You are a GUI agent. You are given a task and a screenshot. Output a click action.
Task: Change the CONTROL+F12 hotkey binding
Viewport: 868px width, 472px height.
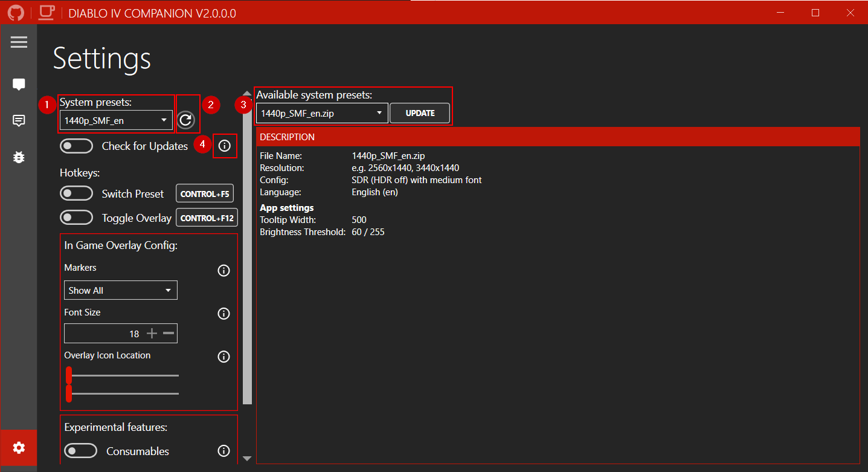coord(207,218)
